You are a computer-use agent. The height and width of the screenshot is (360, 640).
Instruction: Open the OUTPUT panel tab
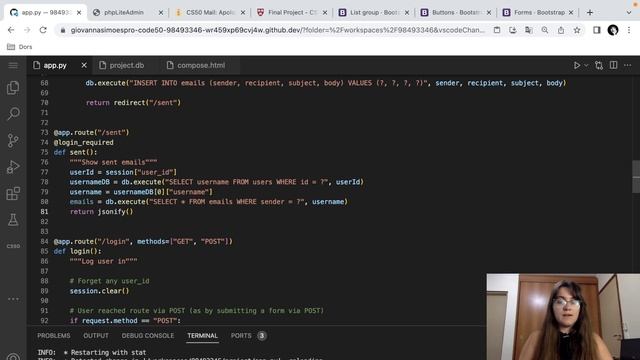pyautogui.click(x=96, y=336)
